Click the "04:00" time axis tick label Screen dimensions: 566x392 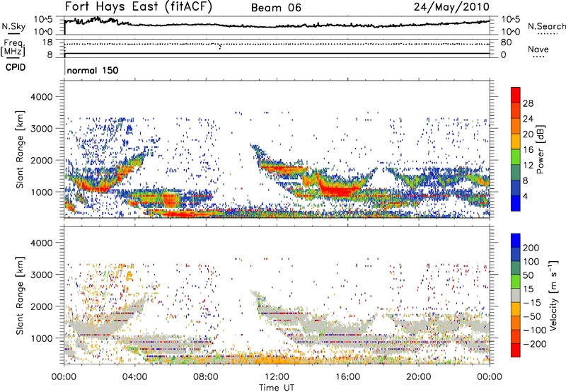click(134, 377)
